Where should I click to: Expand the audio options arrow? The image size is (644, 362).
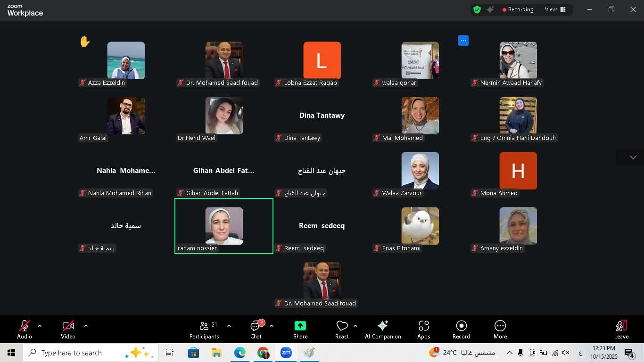pyautogui.click(x=40, y=325)
